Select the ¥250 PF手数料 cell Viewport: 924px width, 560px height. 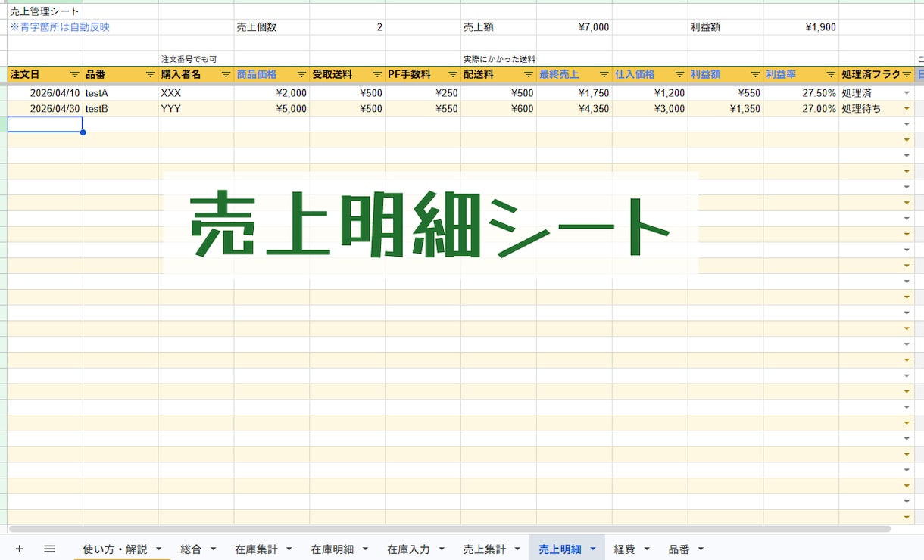[423, 93]
